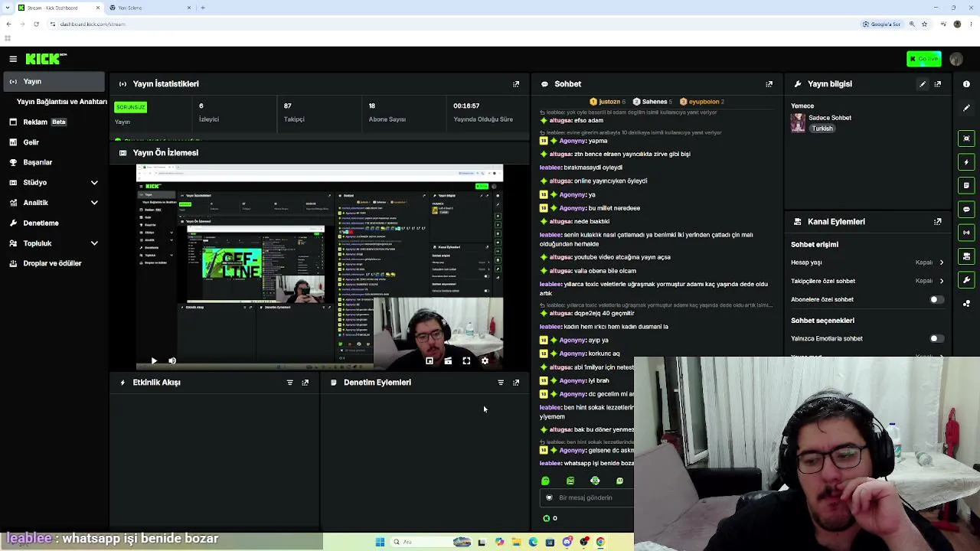
Task: Open Hesap yaşı setting chevron
Action: pos(942,262)
